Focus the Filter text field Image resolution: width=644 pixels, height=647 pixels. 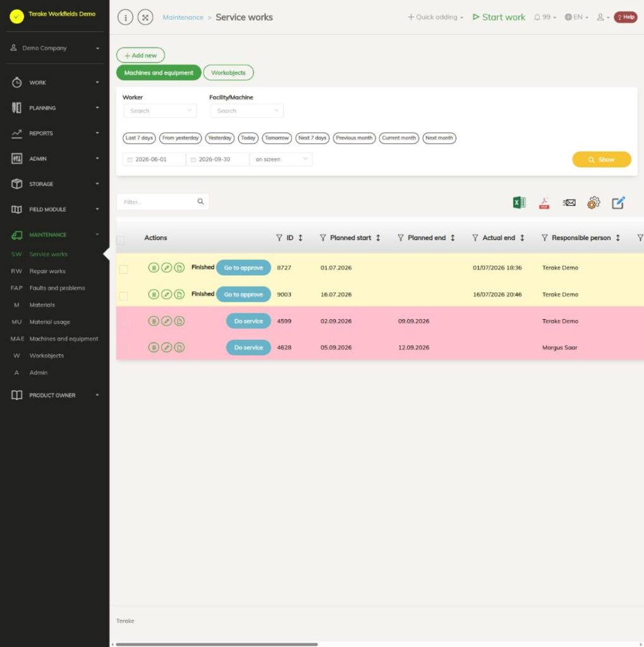(162, 202)
